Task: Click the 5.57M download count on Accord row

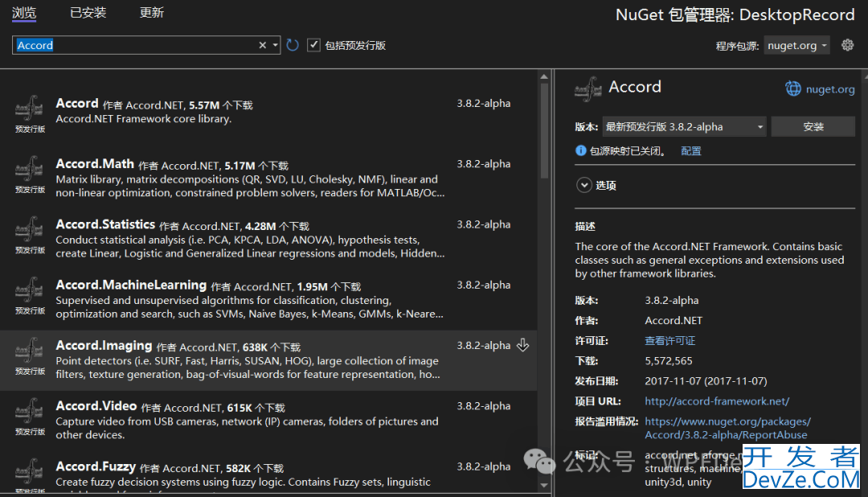Action: click(x=204, y=105)
